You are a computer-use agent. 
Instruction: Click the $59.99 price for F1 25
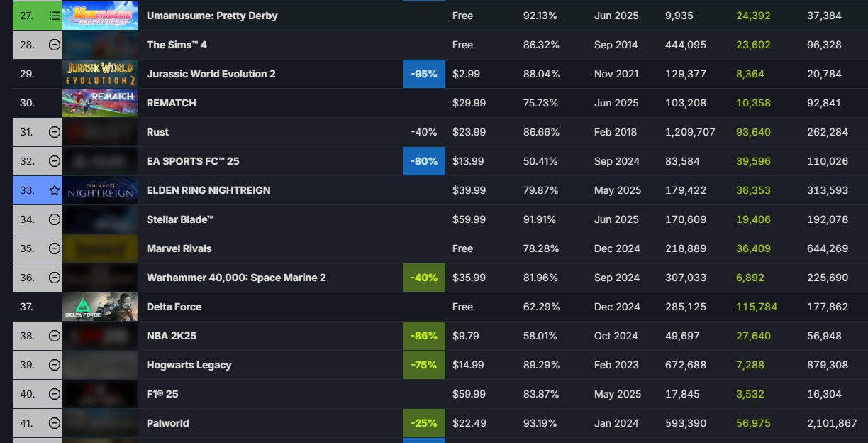click(469, 394)
